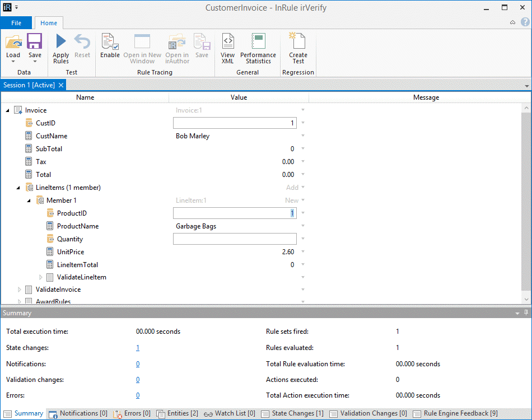Image resolution: width=532 pixels, height=420 pixels.
Task: Click the Load data icon
Action: click(x=13, y=42)
